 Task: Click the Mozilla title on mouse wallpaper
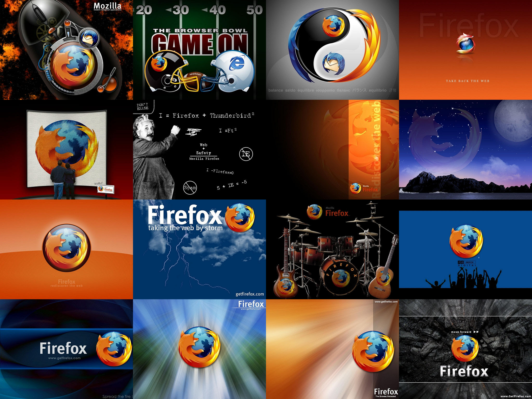107,6
